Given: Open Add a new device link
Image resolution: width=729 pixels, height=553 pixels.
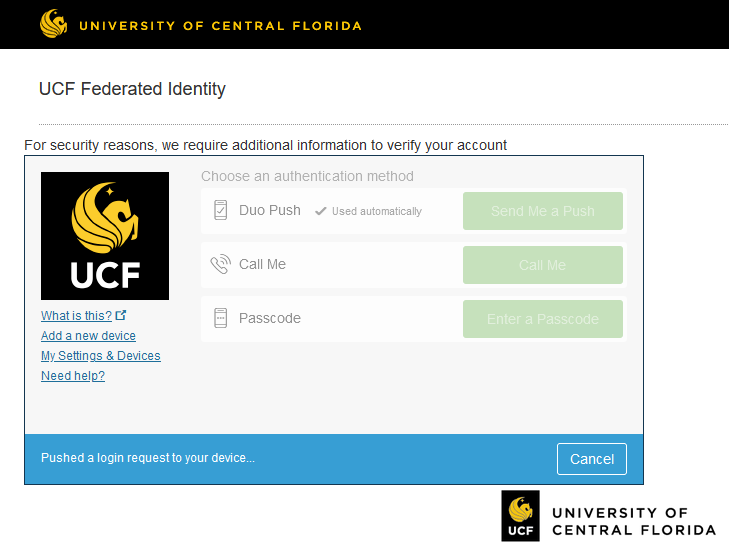Looking at the screenshot, I should click(x=88, y=336).
